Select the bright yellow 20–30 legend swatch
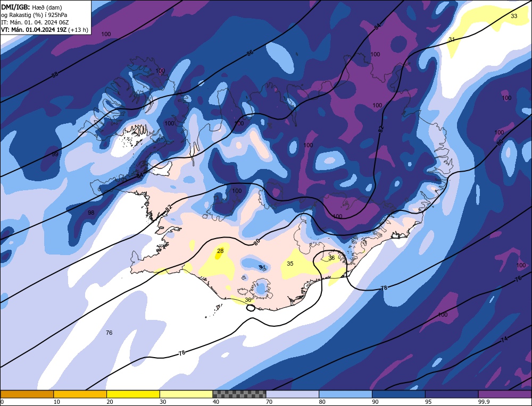Screen dimensions: 532x406 [133, 394]
